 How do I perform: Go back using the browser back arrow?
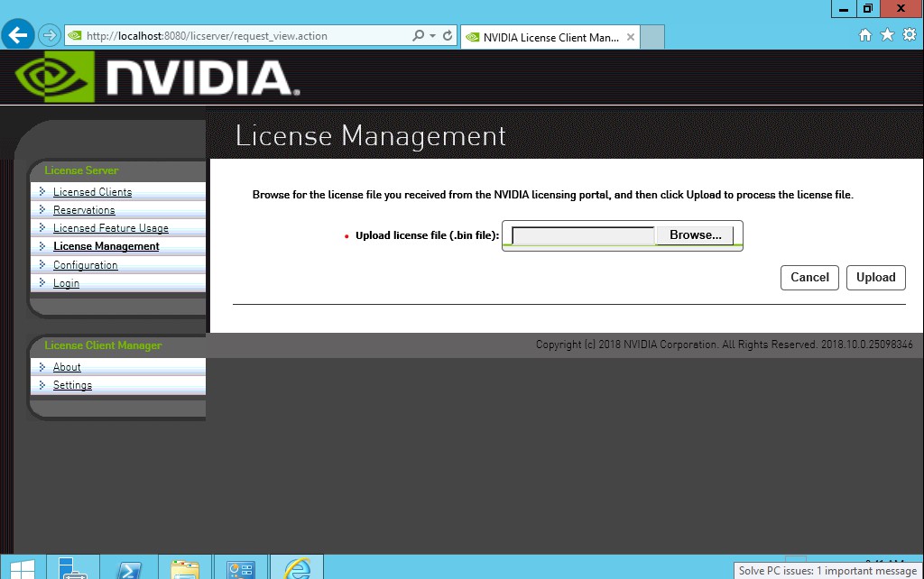(18, 35)
